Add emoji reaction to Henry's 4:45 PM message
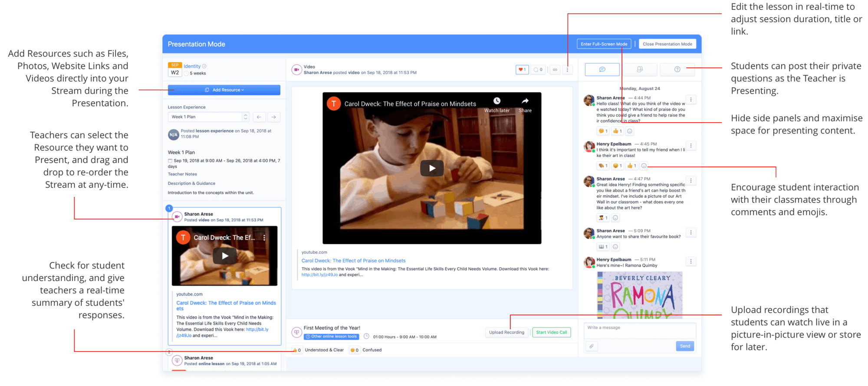This screenshot has width=868, height=386. pos(644,166)
